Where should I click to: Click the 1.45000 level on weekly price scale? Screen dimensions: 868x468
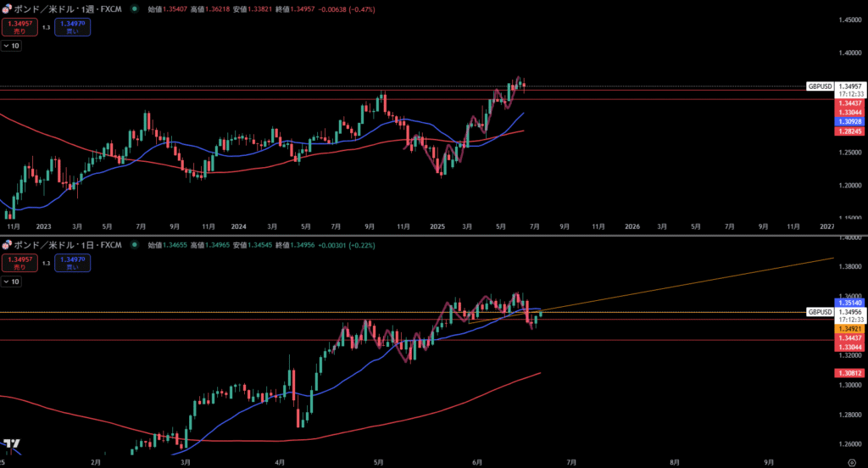(x=849, y=20)
